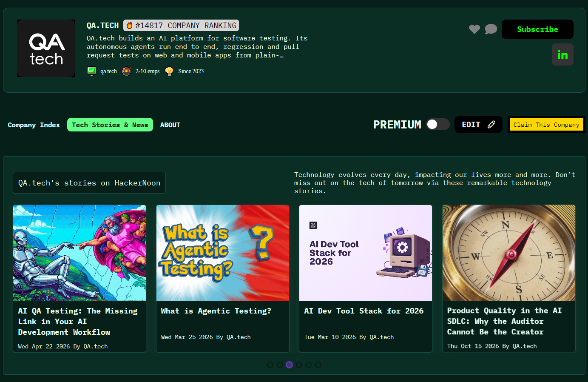Click the pencil icon in EDIT
Image resolution: width=588 pixels, height=382 pixels.
tap(491, 125)
